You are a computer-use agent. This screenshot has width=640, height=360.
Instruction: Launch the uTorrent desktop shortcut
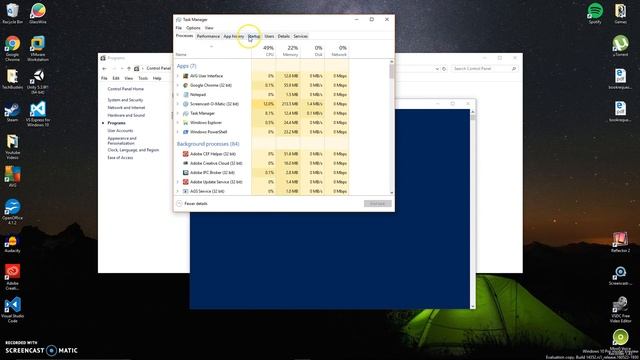tap(620, 45)
